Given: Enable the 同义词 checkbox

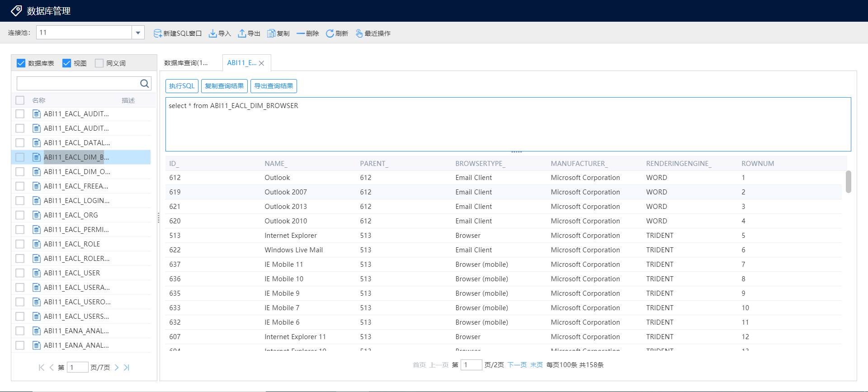Looking at the screenshot, I should click(x=99, y=63).
